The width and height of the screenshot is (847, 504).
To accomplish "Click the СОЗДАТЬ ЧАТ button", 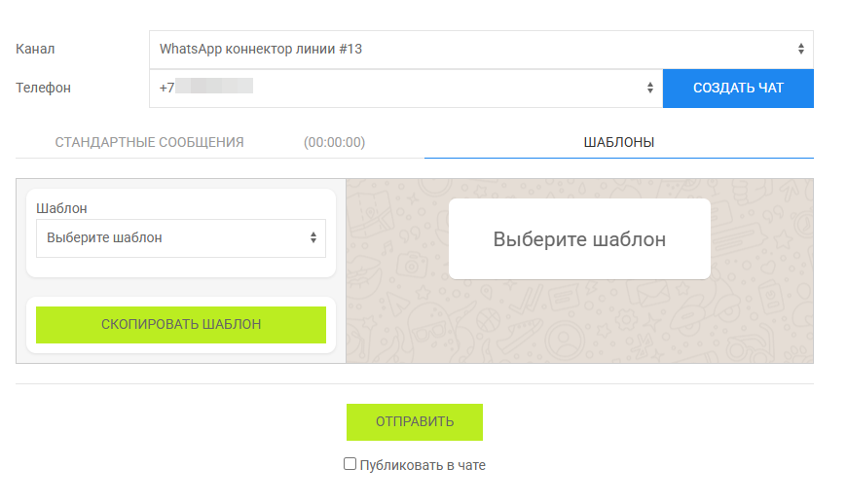I will click(738, 88).
